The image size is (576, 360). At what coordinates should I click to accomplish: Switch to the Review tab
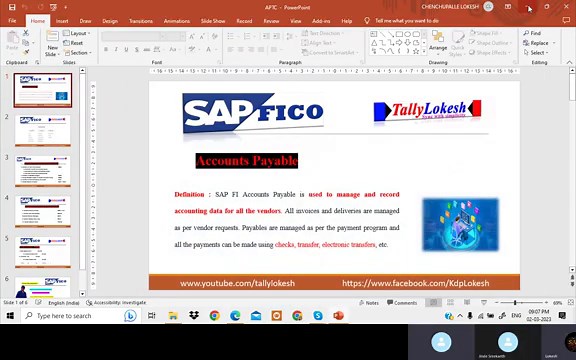[x=271, y=21]
